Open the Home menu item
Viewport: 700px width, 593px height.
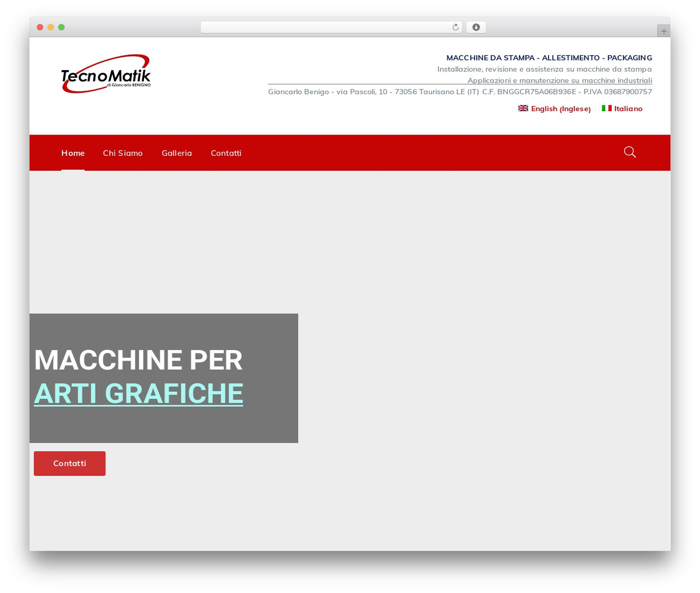pyautogui.click(x=73, y=153)
